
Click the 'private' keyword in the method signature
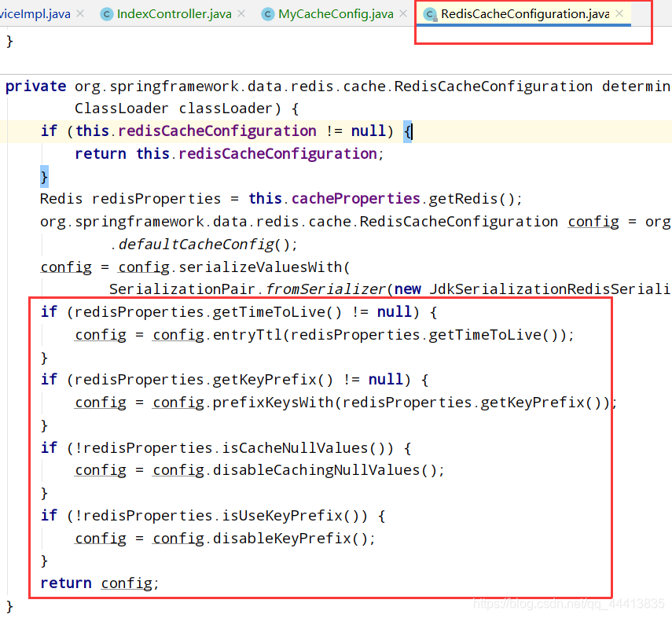tap(35, 86)
